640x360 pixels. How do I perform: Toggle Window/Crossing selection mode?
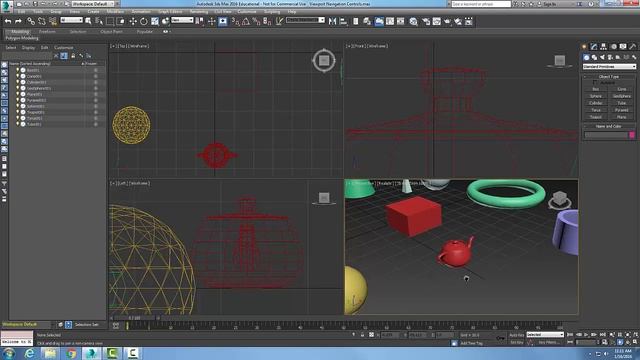pyautogui.click(x=121, y=21)
